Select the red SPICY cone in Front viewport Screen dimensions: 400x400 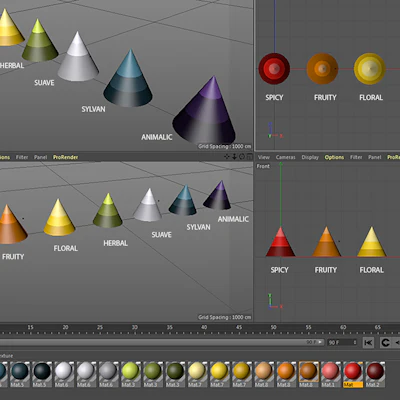[281, 245]
